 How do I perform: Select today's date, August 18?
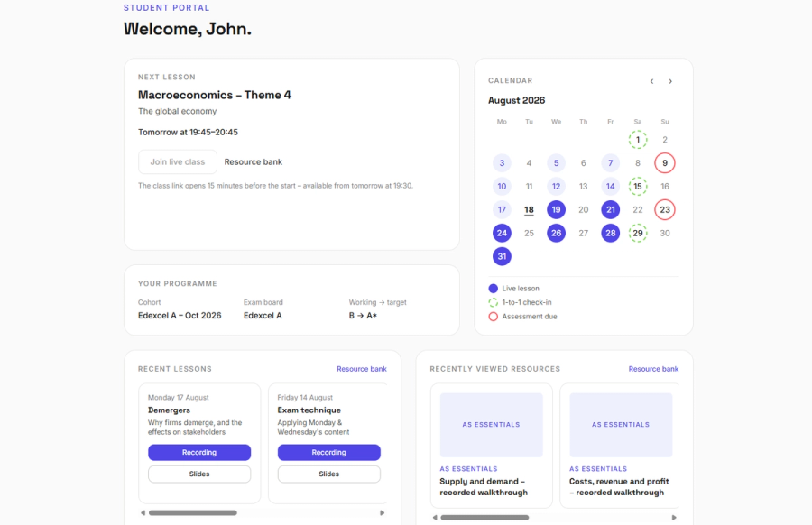pos(529,209)
